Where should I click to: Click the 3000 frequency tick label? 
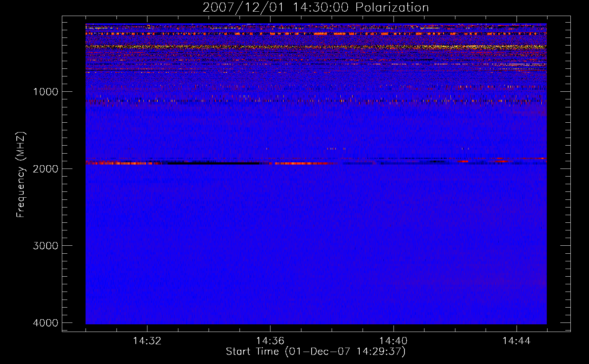[46, 246]
